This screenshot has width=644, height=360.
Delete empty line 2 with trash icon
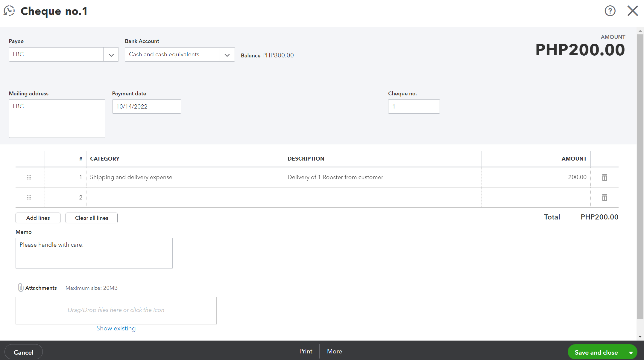click(x=604, y=197)
